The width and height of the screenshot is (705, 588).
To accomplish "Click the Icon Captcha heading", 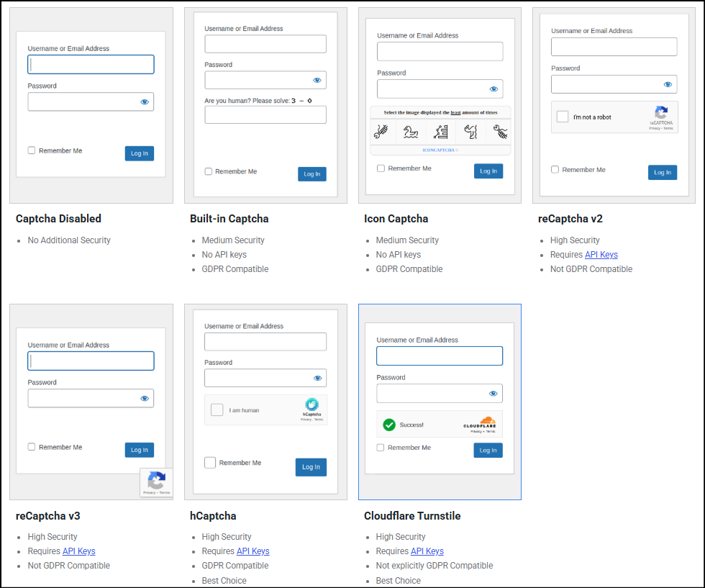I will pyautogui.click(x=396, y=219).
